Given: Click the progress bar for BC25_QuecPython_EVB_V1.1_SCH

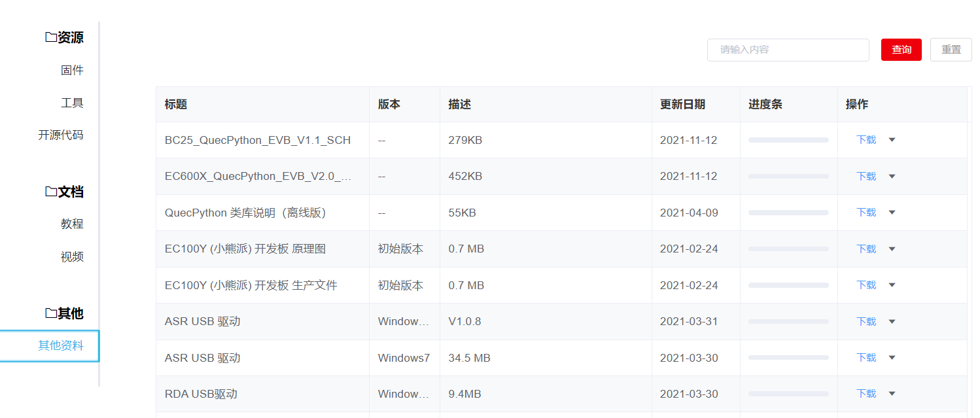Looking at the screenshot, I should point(788,139).
